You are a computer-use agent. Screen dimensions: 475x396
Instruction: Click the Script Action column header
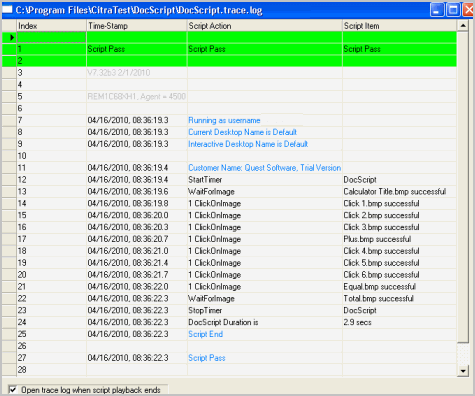tap(265, 26)
